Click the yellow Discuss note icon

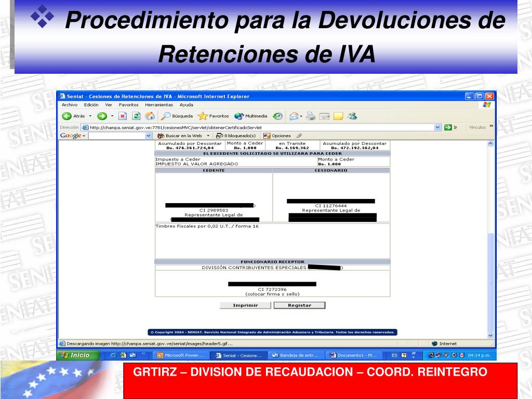pos(338,116)
